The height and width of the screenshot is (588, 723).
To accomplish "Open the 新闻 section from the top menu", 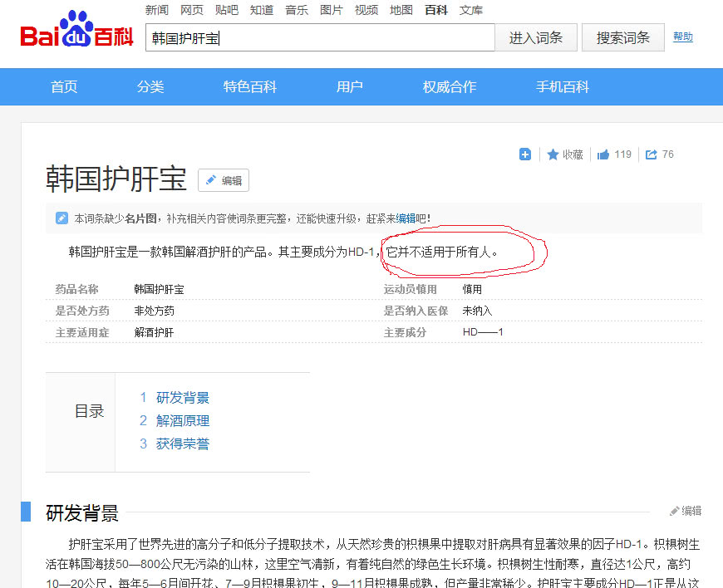I will click(x=158, y=10).
